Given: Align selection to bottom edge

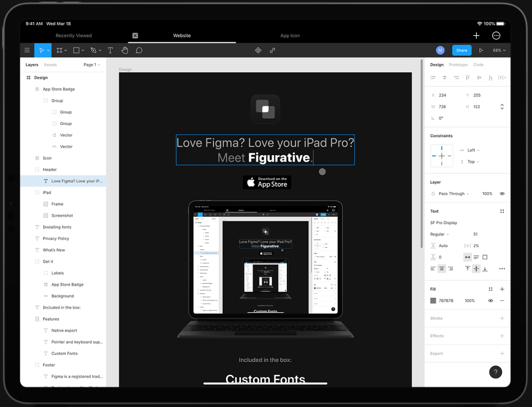Looking at the screenshot, I should [x=490, y=78].
